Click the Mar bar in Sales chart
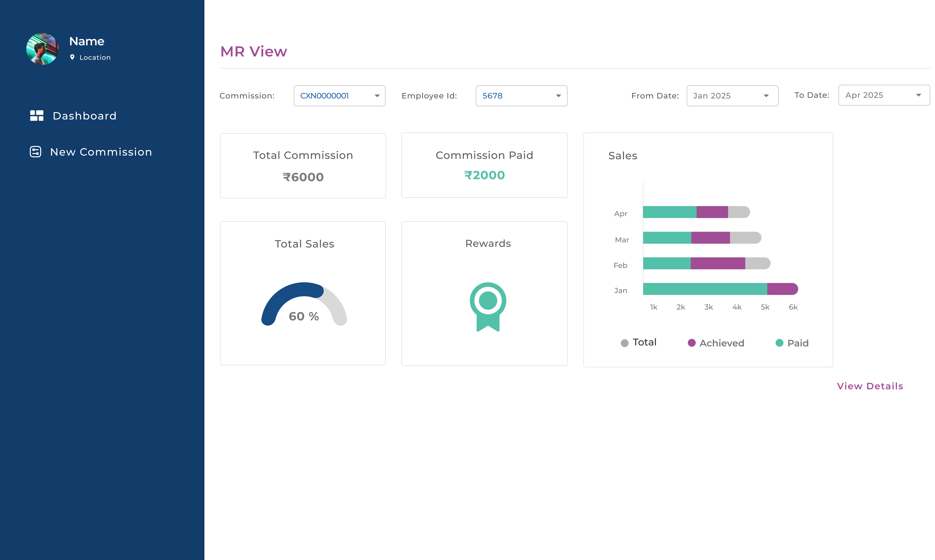This screenshot has height=560, width=935. pyautogui.click(x=702, y=238)
